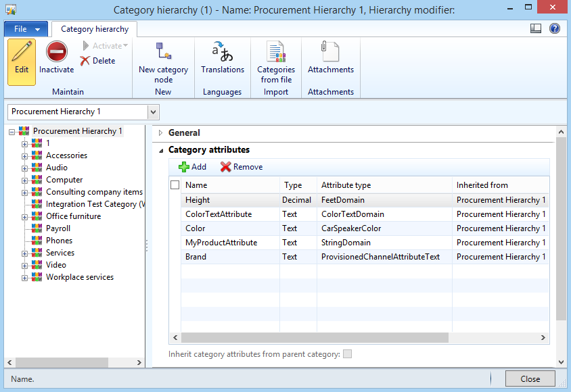Click the Close button

click(530, 379)
